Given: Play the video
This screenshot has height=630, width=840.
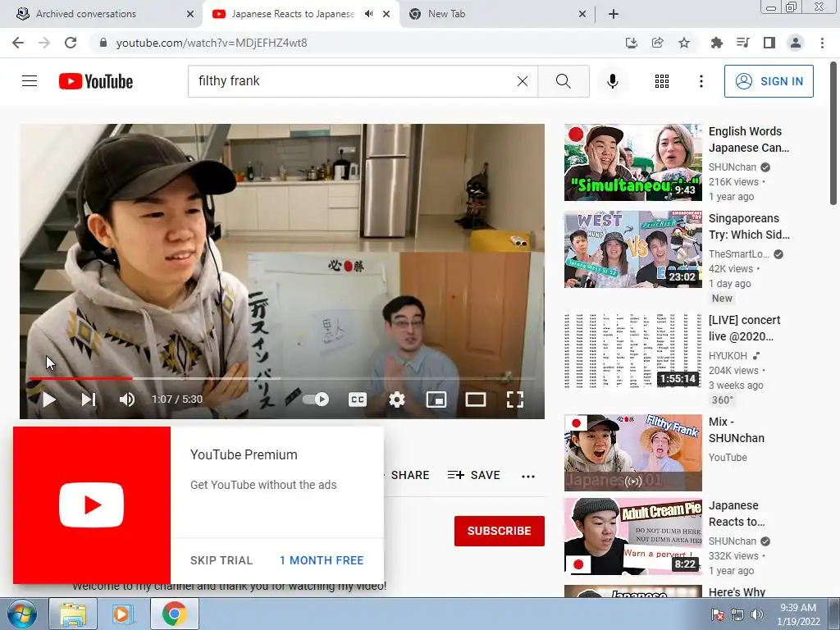Looking at the screenshot, I should pyautogui.click(x=48, y=399).
